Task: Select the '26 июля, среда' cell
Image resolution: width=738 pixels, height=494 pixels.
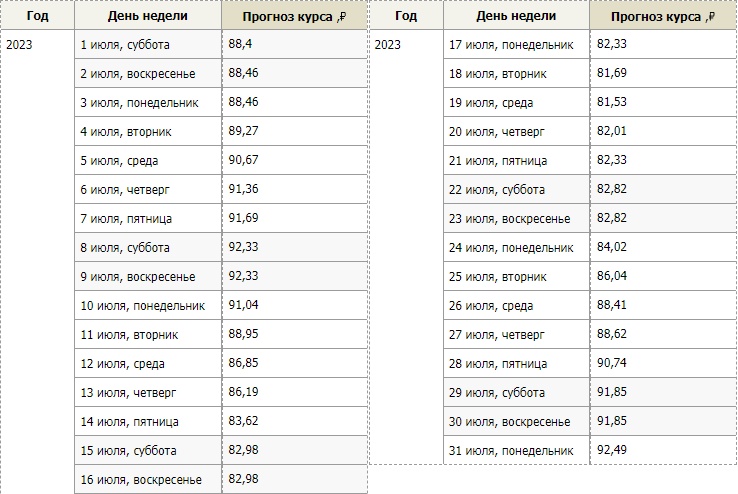Action: [x=492, y=306]
